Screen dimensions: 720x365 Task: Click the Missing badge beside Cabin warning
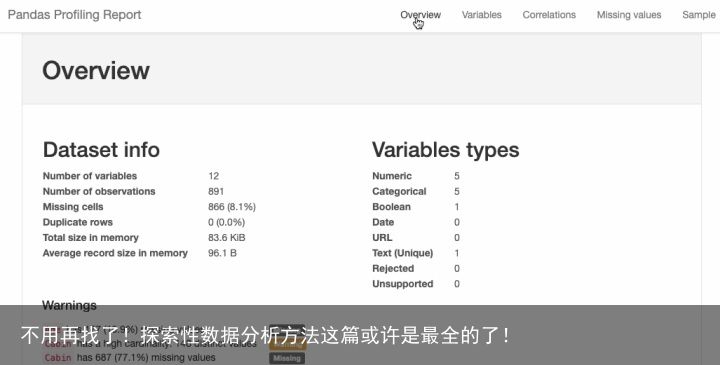point(287,358)
